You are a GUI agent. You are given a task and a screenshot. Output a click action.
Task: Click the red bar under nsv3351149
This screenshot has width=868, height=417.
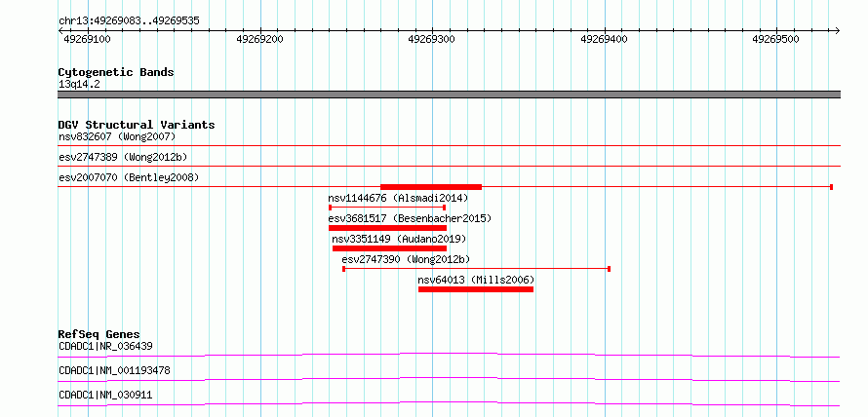389,248
